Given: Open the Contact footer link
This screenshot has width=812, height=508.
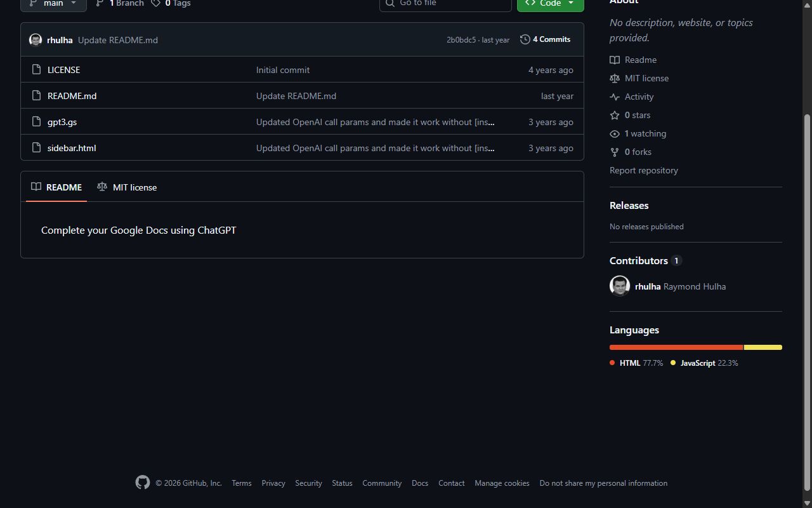Looking at the screenshot, I should (x=452, y=483).
